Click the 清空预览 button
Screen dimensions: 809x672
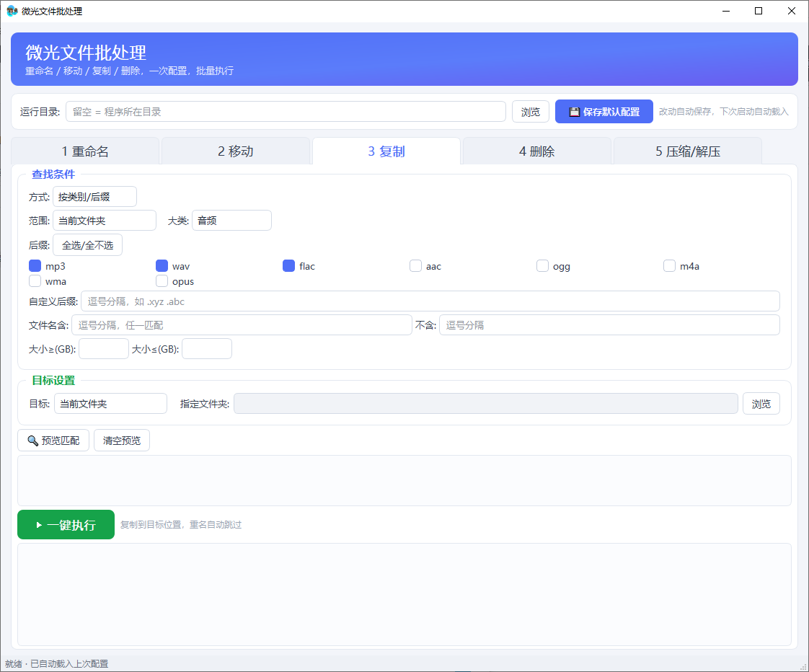[x=122, y=441]
